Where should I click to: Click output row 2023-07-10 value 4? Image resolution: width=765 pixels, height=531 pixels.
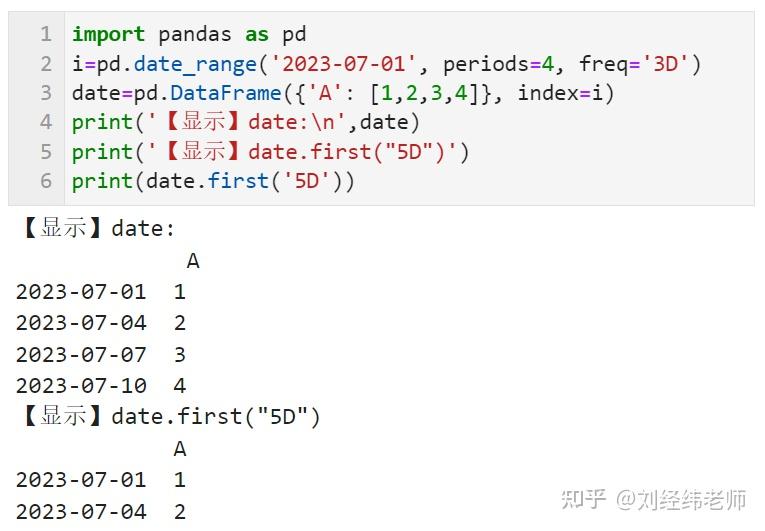click(x=101, y=386)
